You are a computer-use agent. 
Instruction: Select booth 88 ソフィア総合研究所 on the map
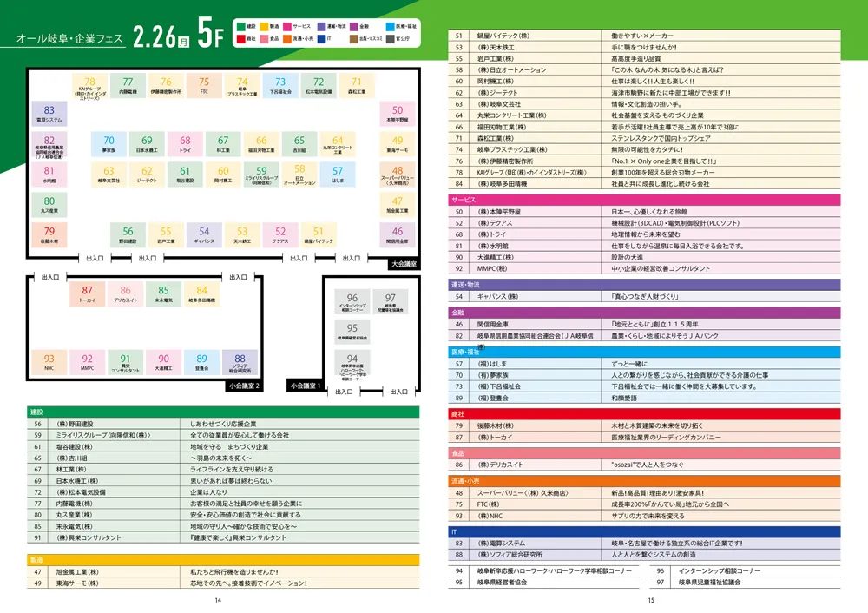pyautogui.click(x=240, y=362)
